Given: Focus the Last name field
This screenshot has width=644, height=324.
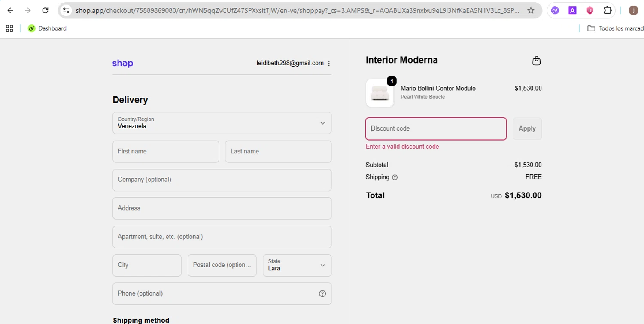Looking at the screenshot, I should pos(278,151).
